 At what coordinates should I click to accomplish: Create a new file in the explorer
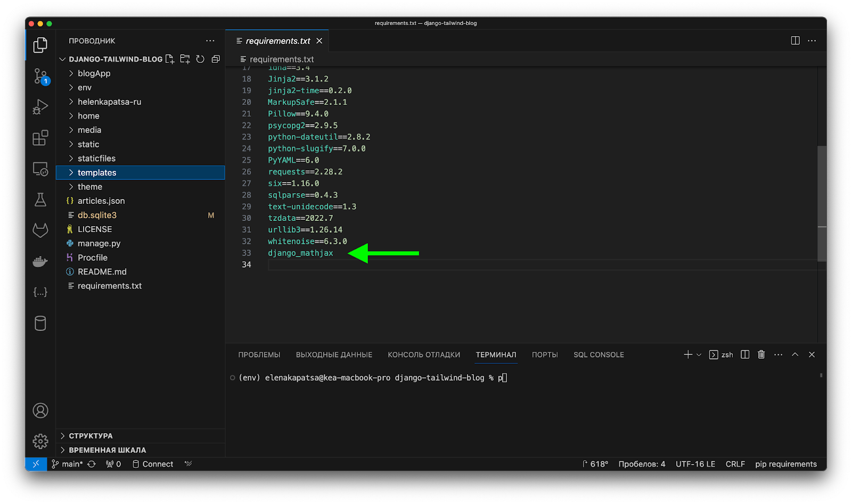(x=170, y=59)
